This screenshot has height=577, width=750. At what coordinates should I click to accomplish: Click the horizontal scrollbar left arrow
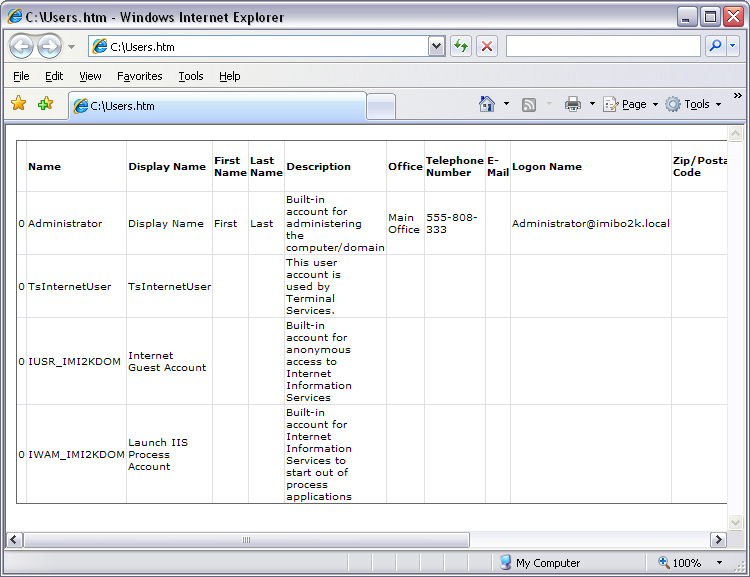[x=13, y=540]
